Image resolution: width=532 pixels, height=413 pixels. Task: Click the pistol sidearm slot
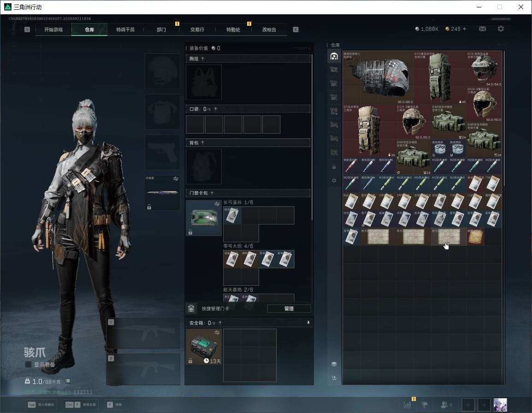click(x=163, y=153)
